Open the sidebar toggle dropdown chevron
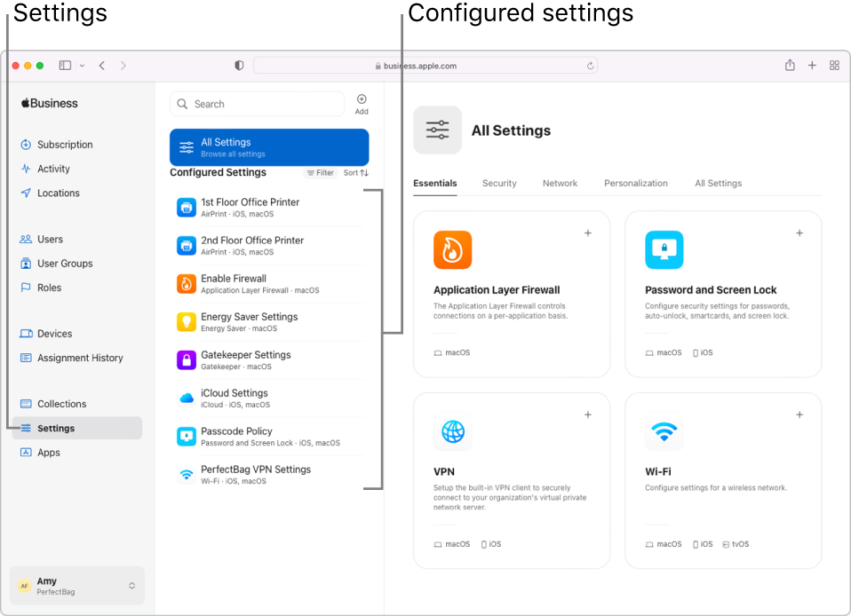This screenshot has width=851, height=616. 82,66
